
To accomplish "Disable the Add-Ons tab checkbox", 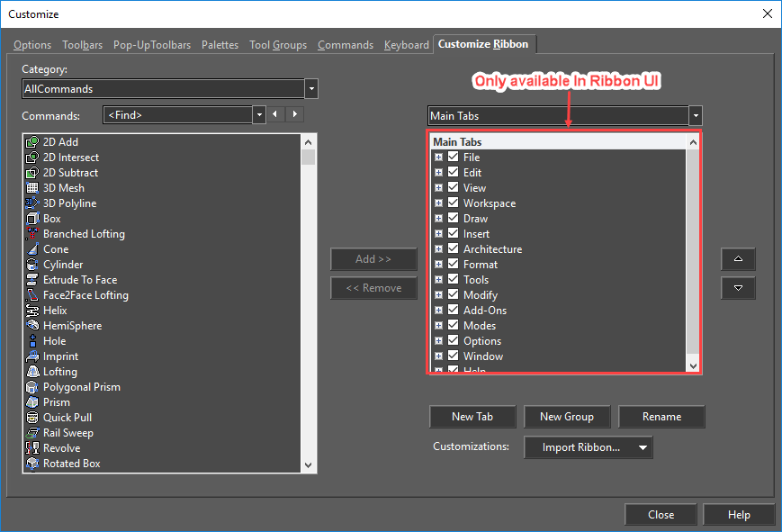I will click(x=453, y=311).
